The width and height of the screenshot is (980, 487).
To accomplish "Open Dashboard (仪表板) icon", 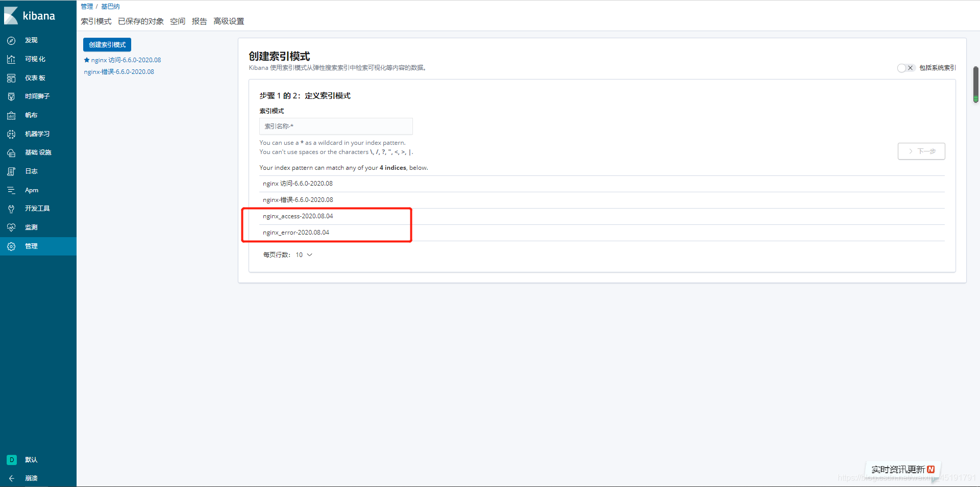I will tap(11, 78).
